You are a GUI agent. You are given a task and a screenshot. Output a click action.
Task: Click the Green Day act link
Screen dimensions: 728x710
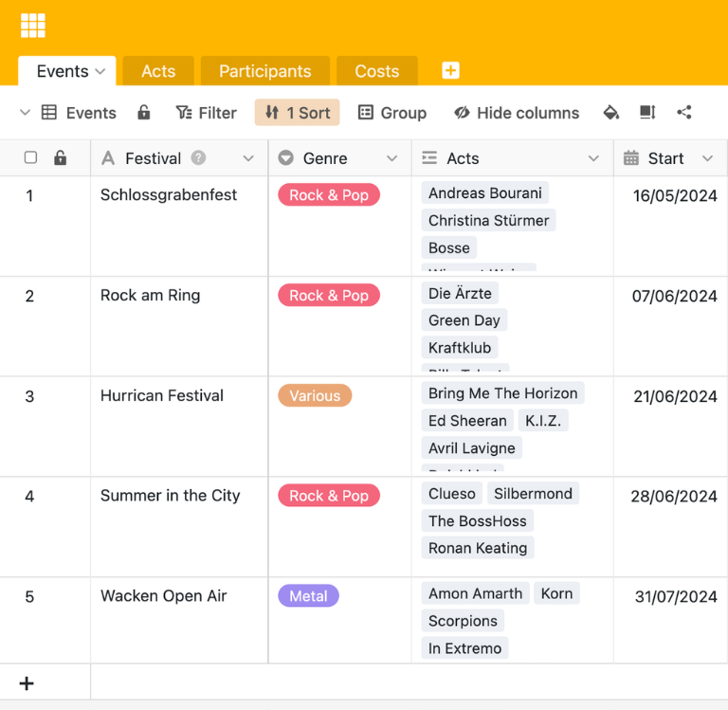[x=464, y=320]
